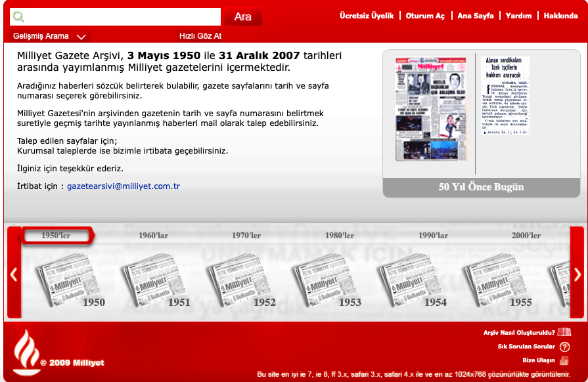Go to Oturum Aç login link
This screenshot has width=588, height=382.
point(425,16)
